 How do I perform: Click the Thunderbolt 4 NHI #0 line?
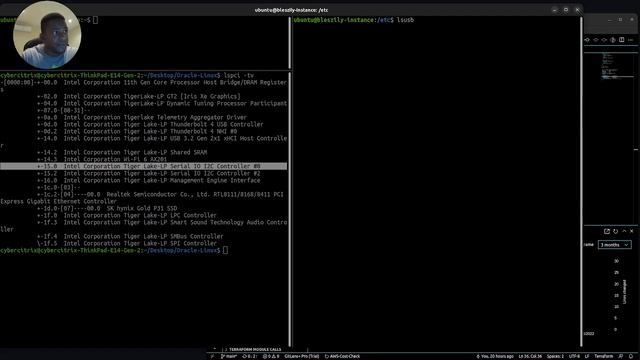pyautogui.click(x=137, y=131)
